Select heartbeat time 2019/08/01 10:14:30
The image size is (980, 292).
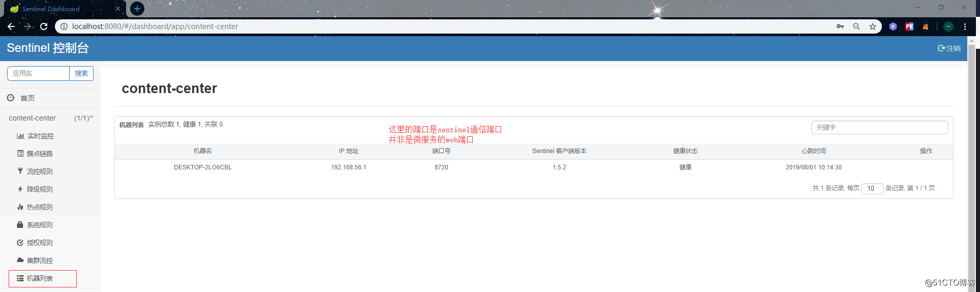pos(813,167)
